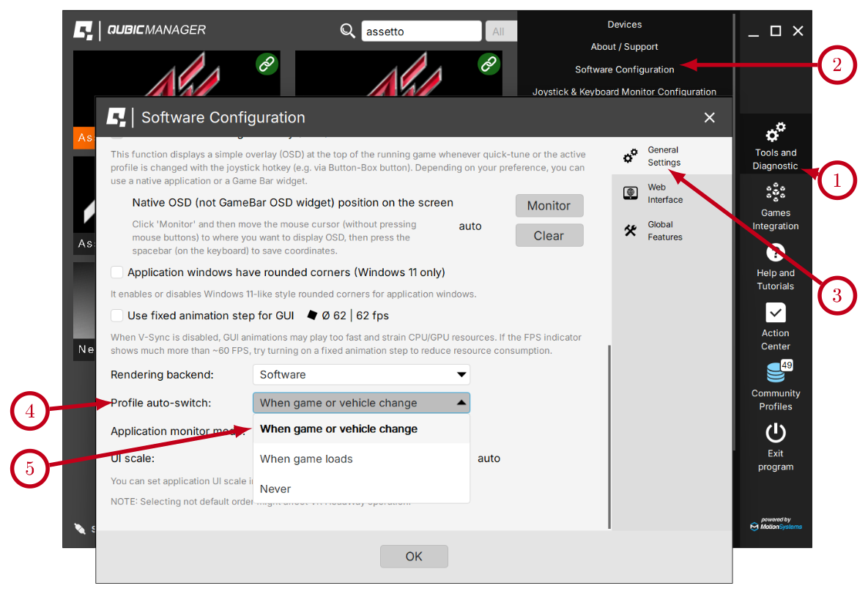The image size is (868, 594).
Task: Open Tools and Diagnostic gears icon
Action: click(x=775, y=133)
